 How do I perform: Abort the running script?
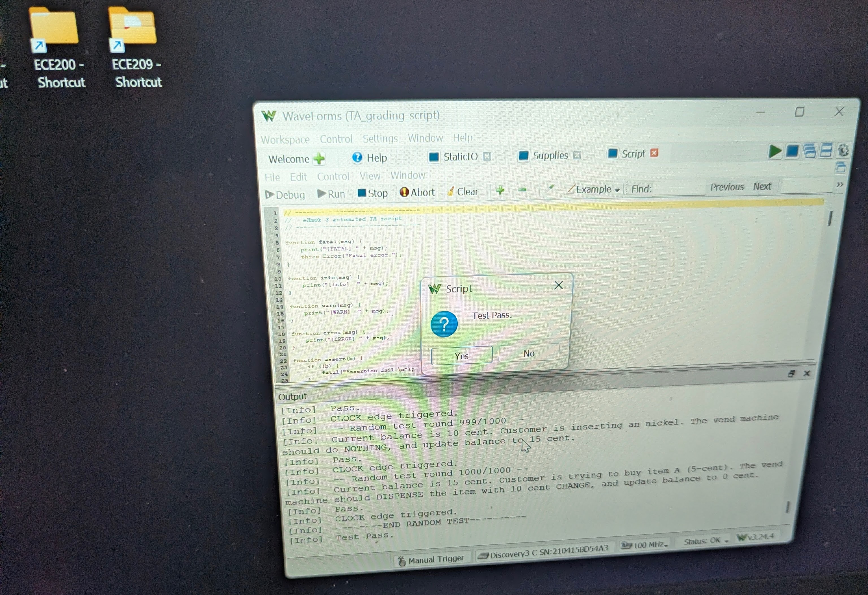pyautogui.click(x=417, y=192)
